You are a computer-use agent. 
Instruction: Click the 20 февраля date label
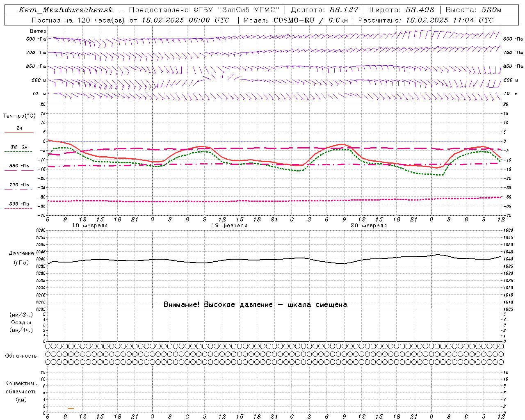click(369, 226)
